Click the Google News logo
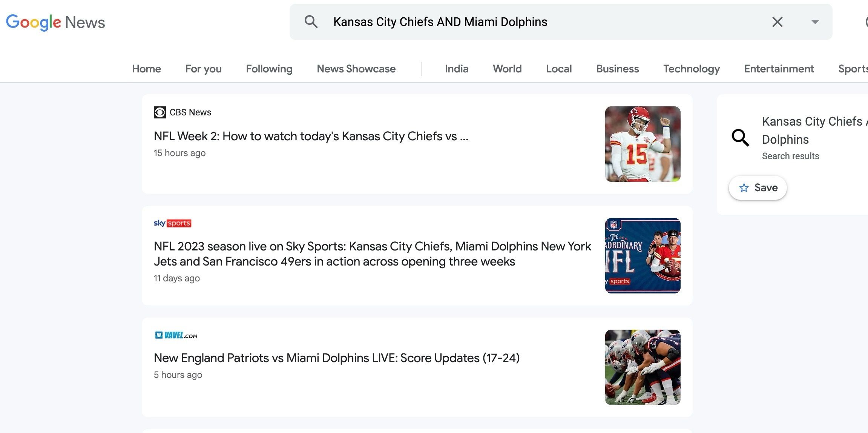The width and height of the screenshot is (868, 433). coord(55,22)
